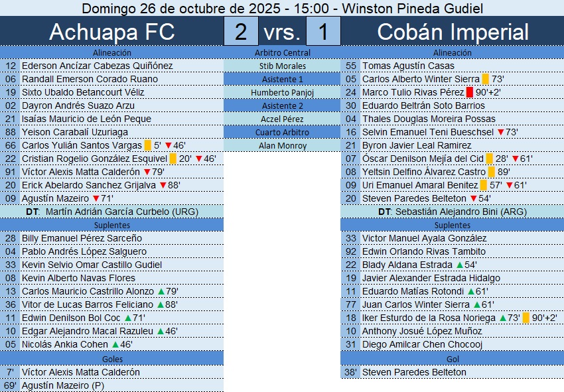Select the Cobán Imperial score box showing 1

[323, 31]
